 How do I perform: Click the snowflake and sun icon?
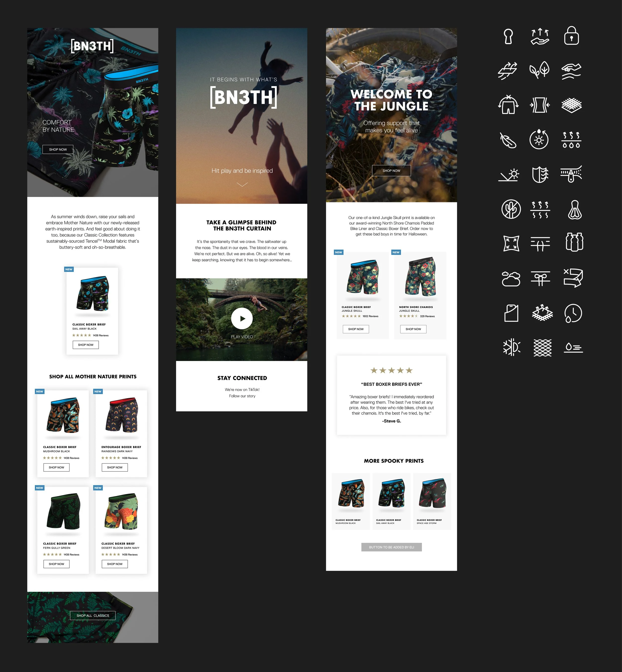coord(511,347)
